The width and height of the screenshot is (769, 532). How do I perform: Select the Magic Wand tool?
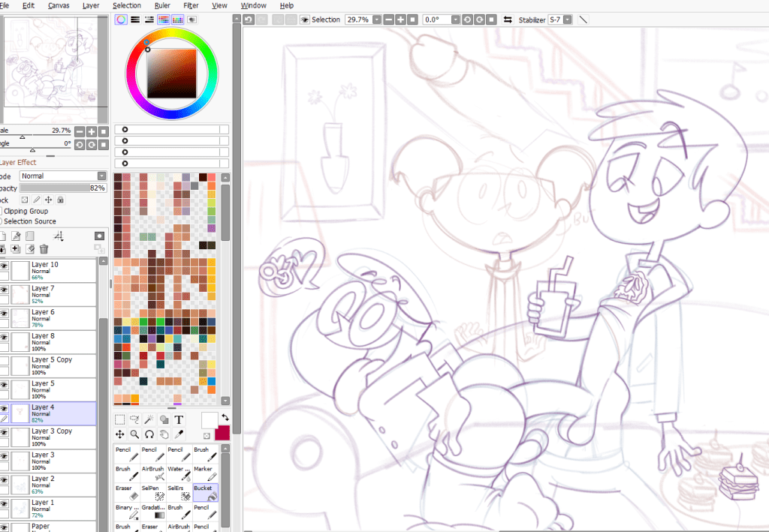pos(149,420)
